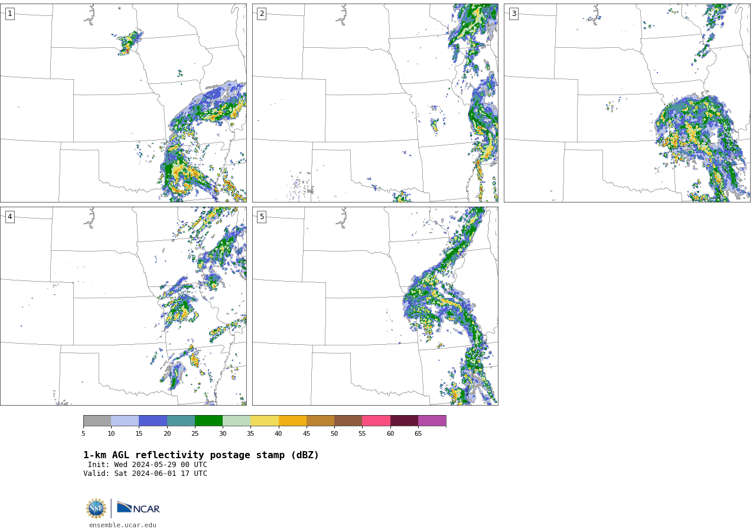This screenshot has width=756, height=532.
Task: Click the NSF logo icon
Action: click(96, 508)
